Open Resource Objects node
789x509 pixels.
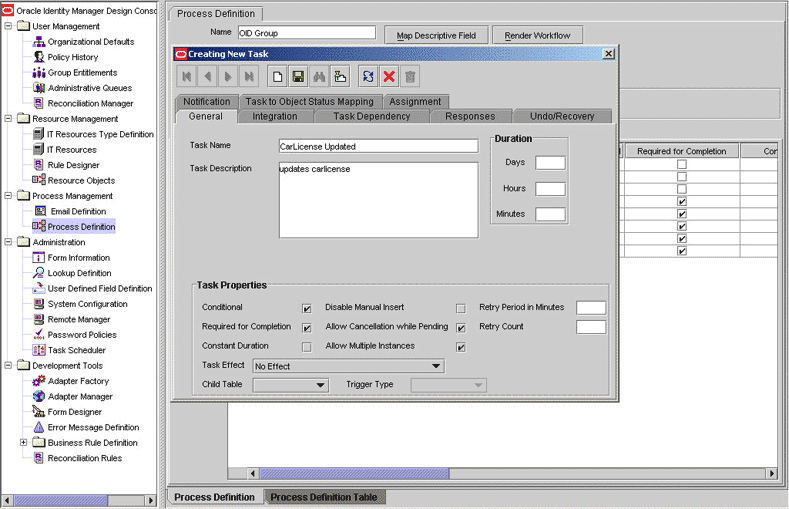81,181
